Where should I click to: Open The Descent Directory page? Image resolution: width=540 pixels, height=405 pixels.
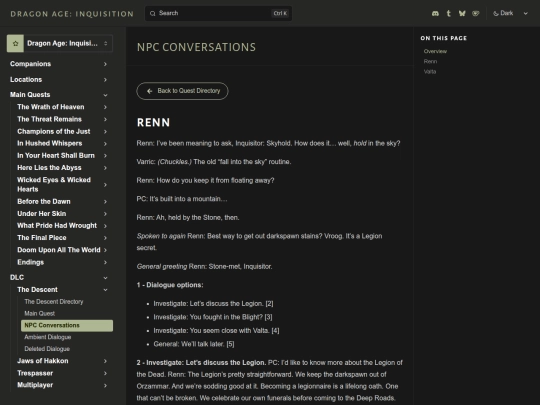54,302
